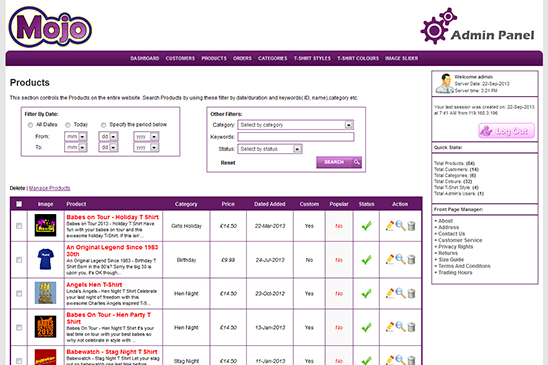View the Birthday product with its magnifier icon
The height and width of the screenshot is (365, 548).
point(401,260)
